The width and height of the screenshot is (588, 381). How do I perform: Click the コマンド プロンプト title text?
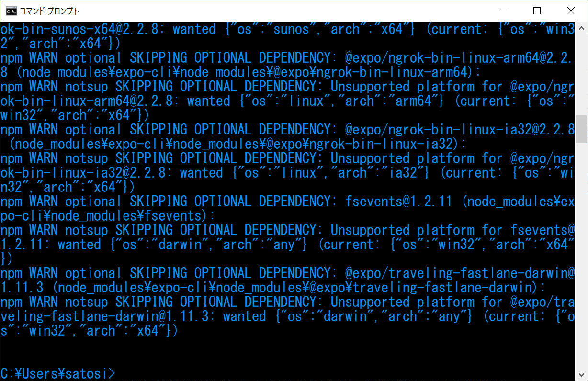point(49,11)
